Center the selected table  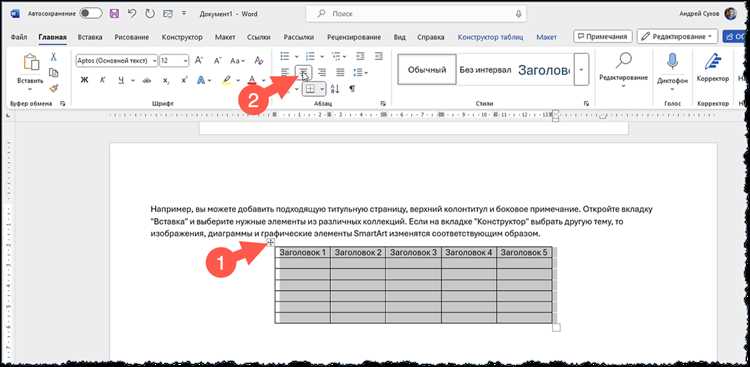click(x=304, y=72)
